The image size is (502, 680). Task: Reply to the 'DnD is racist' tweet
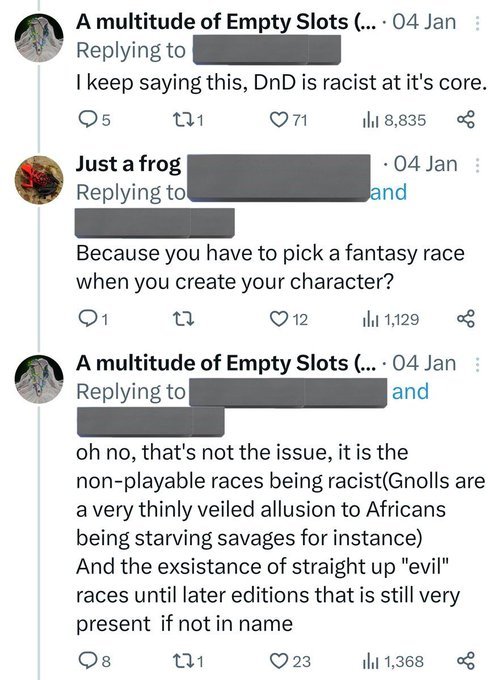[x=95, y=119]
